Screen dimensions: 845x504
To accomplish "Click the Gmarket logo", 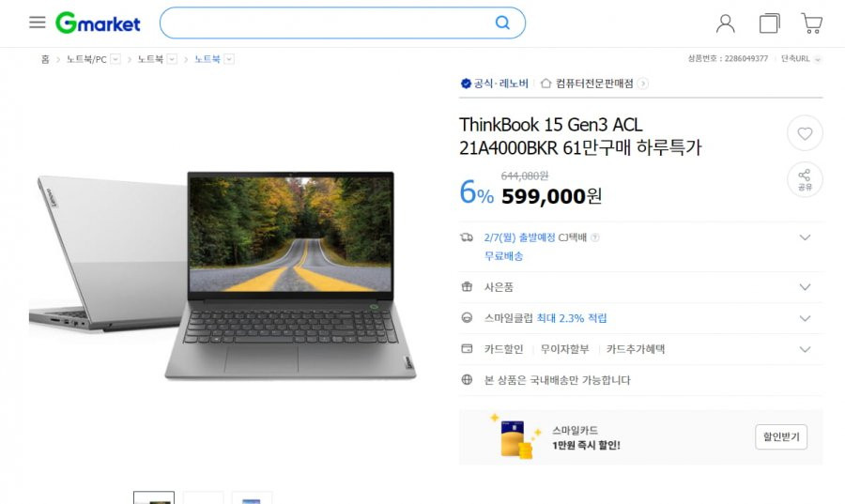I will (98, 23).
